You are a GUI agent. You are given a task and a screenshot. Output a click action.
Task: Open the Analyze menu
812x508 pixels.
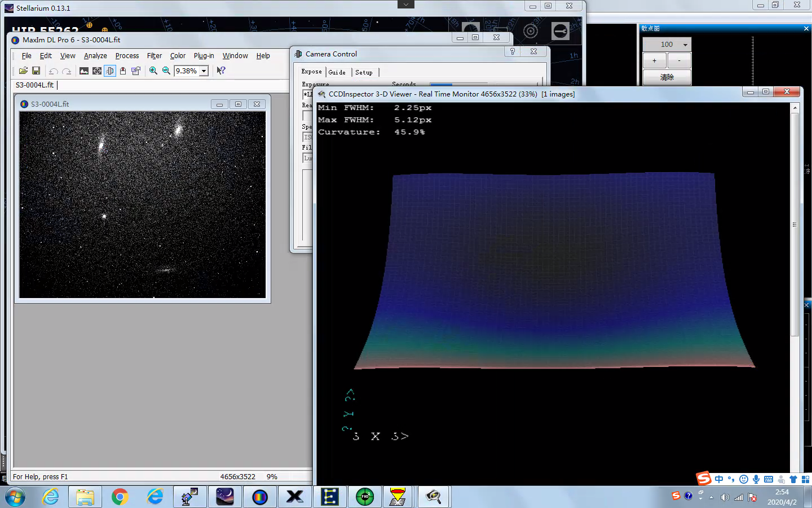pos(95,56)
